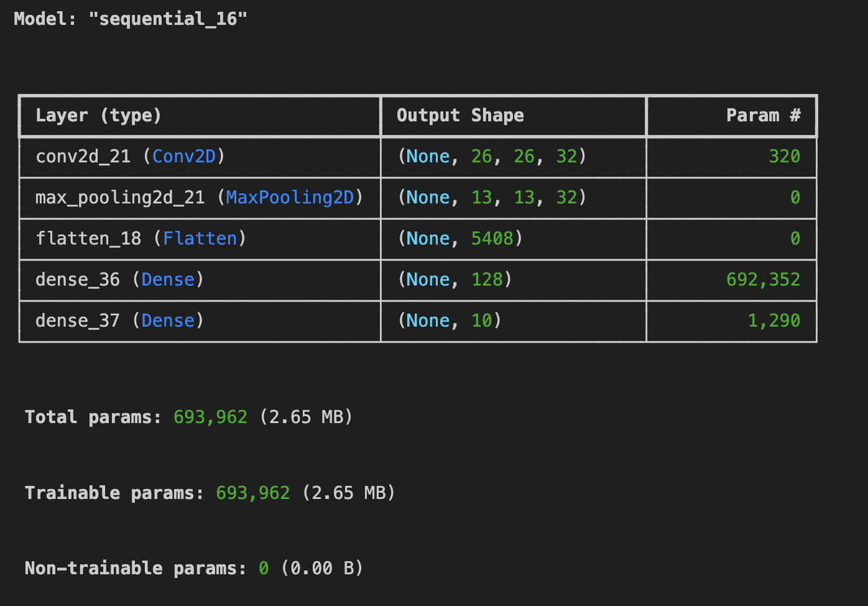Click the "Non-trainable params: 0 (0.00 B)" line

tap(194, 568)
